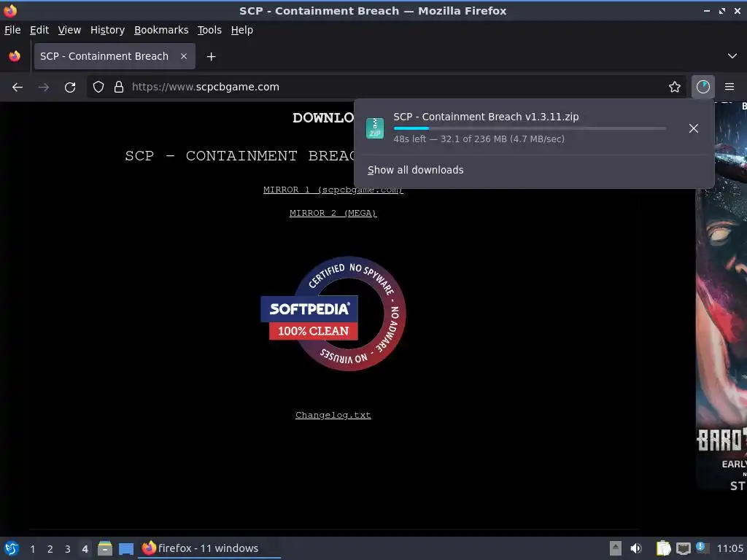Click the network monitor tray icon

tap(683, 548)
